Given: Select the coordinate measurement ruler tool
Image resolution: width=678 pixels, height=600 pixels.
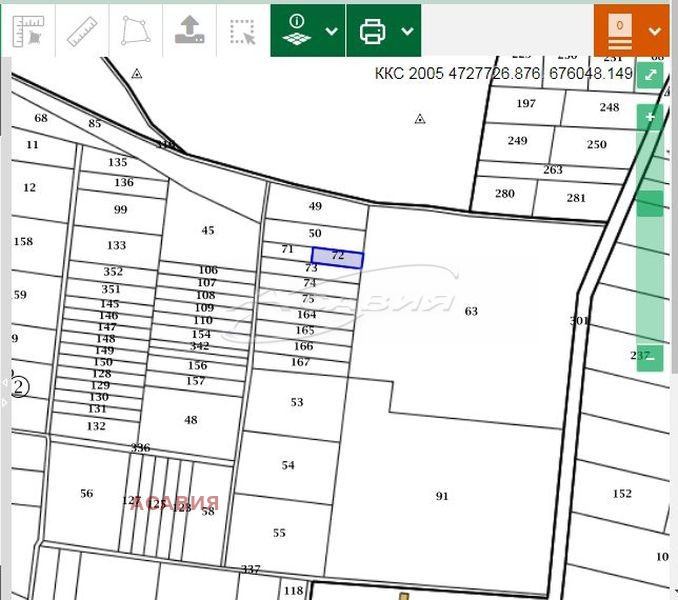Looking at the screenshot, I should click(x=28, y=31).
